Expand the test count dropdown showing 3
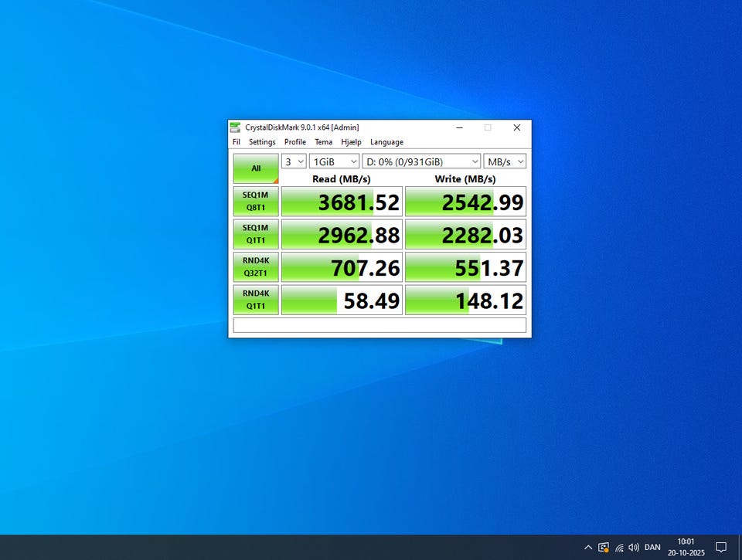 pyautogui.click(x=294, y=161)
